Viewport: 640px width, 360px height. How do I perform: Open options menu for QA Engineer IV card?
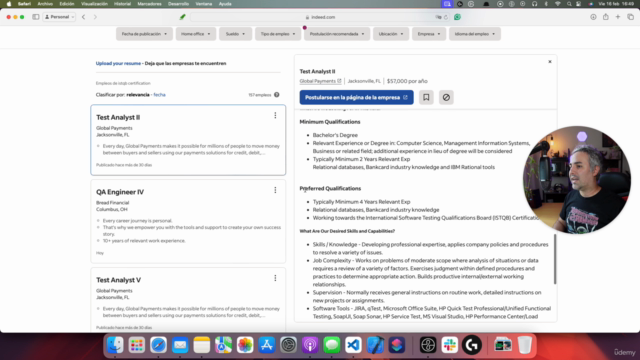coord(275,190)
